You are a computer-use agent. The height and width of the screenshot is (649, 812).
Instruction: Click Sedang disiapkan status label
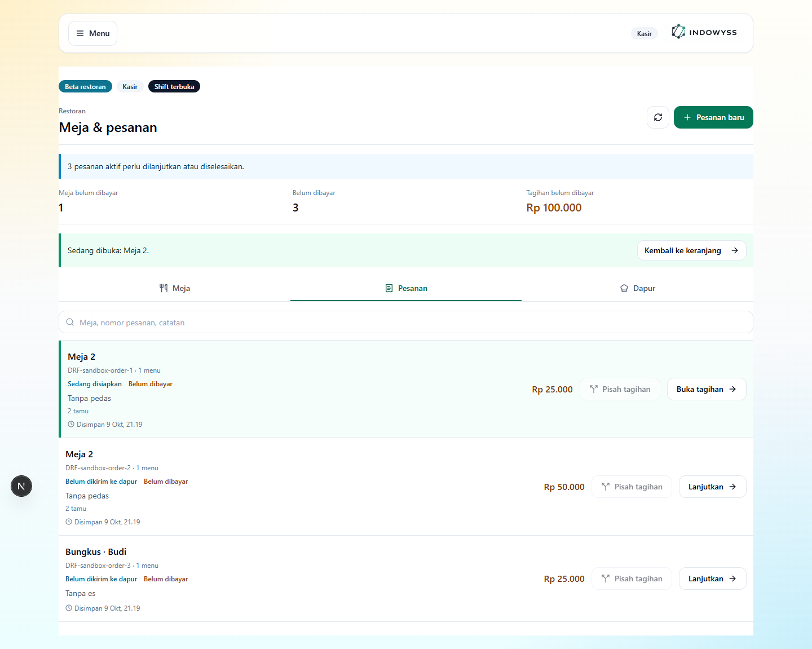[95, 384]
